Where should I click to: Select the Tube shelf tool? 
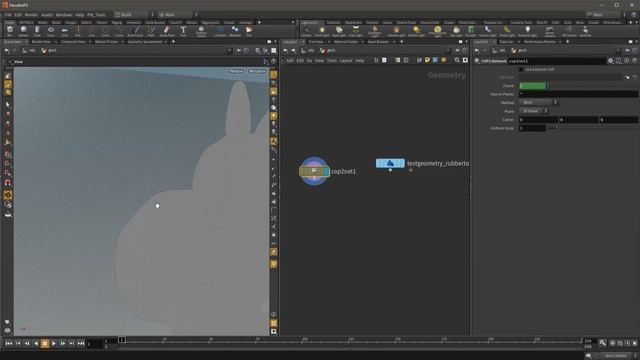tap(37, 31)
